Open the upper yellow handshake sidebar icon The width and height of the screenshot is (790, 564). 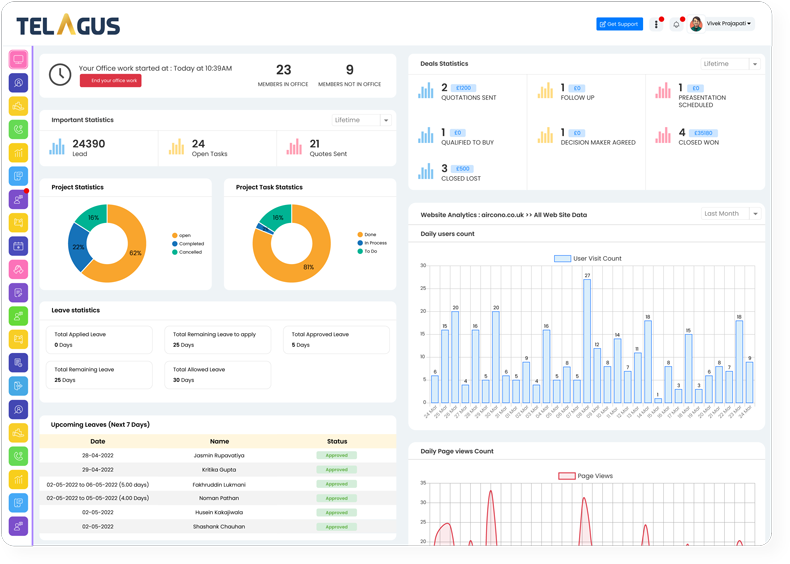[19, 106]
